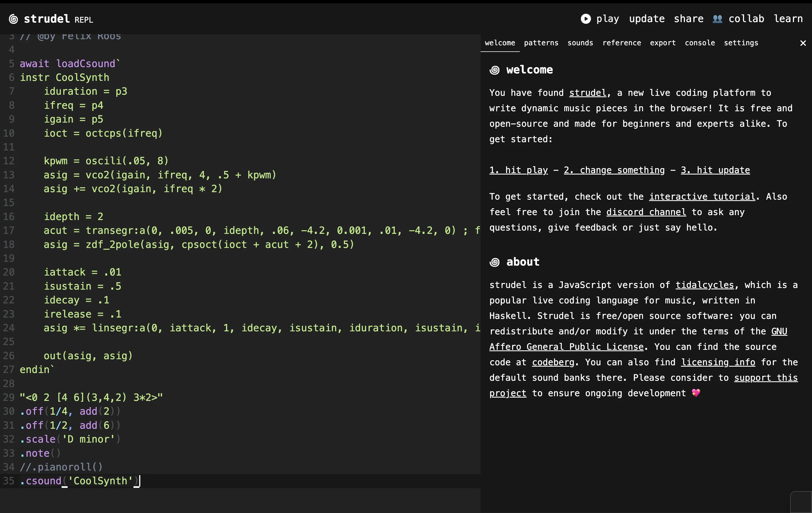Screen dimensions: 812x513
Task: Click code line 'instr CoolSynth'
Action: (64, 78)
